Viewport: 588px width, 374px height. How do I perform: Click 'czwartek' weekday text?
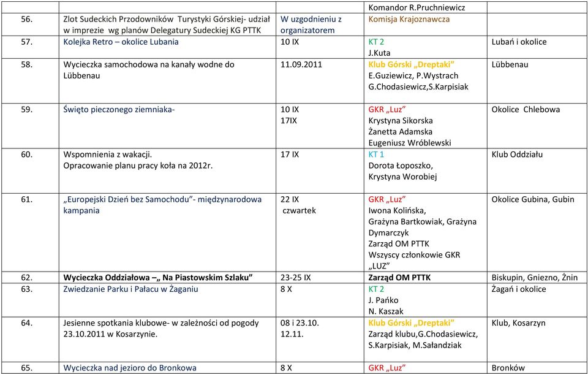[x=300, y=211]
